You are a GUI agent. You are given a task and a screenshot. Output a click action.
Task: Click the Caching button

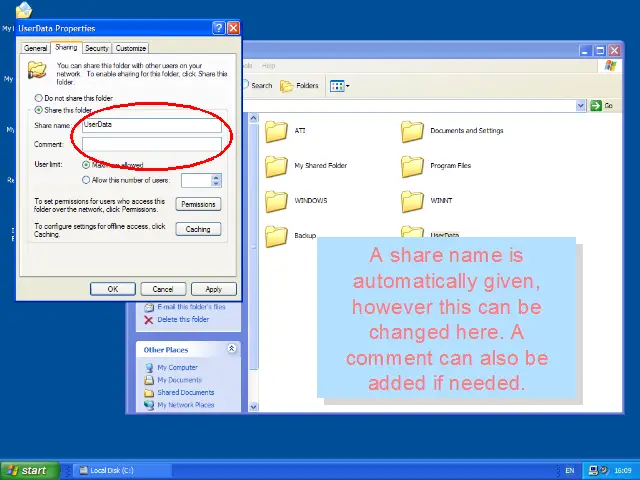[x=198, y=229]
